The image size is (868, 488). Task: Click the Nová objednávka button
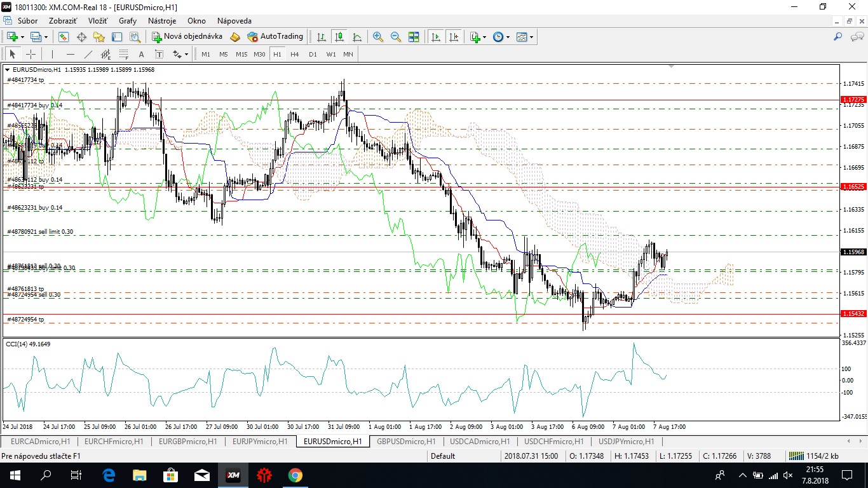pyautogui.click(x=187, y=37)
